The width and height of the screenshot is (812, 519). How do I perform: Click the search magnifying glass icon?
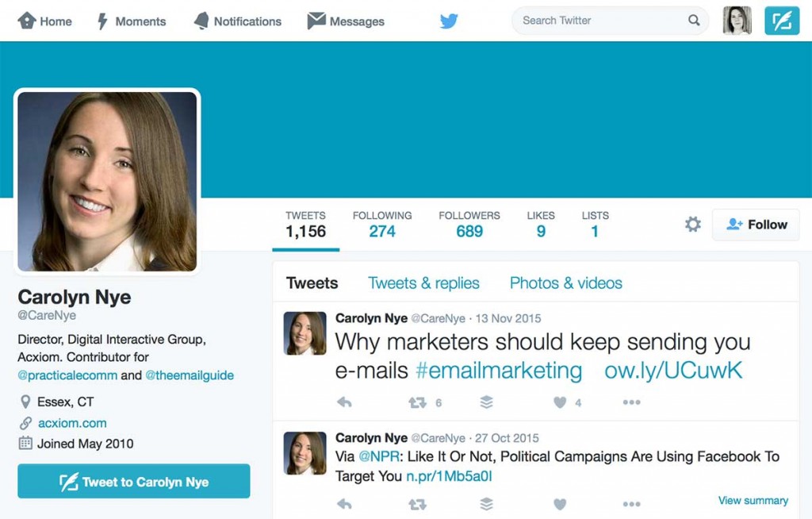[x=694, y=20]
